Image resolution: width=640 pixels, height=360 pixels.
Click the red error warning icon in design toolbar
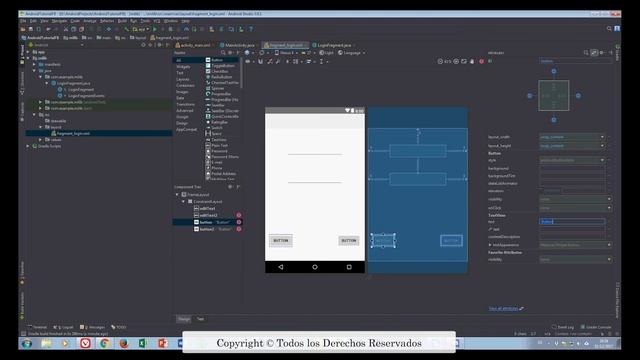click(x=481, y=61)
